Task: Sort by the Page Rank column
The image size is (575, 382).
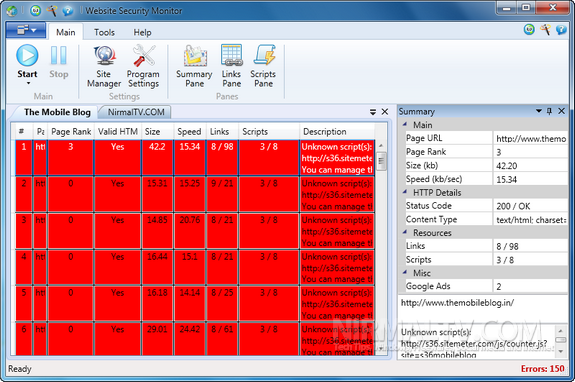Action: tap(71, 132)
